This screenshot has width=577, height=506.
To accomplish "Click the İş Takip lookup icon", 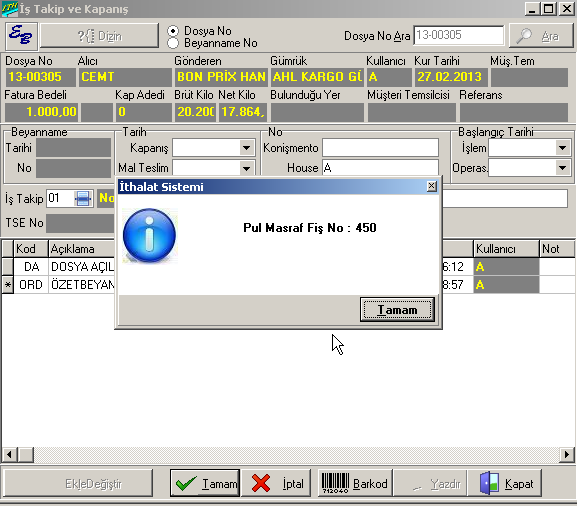I will pos(83,199).
